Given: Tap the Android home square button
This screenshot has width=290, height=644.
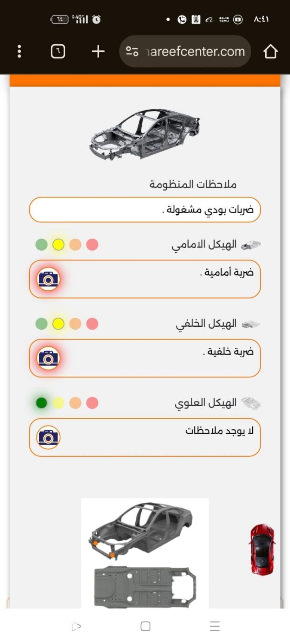Looking at the screenshot, I should click(x=145, y=626).
